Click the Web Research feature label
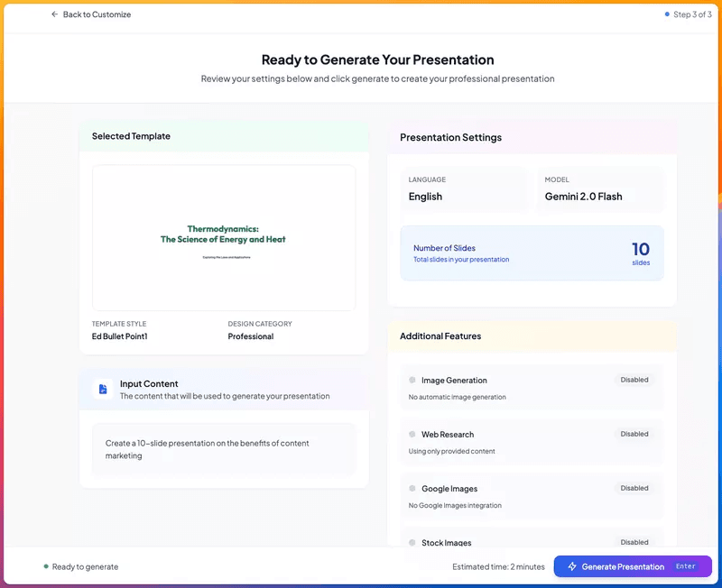The image size is (722, 588). point(448,435)
